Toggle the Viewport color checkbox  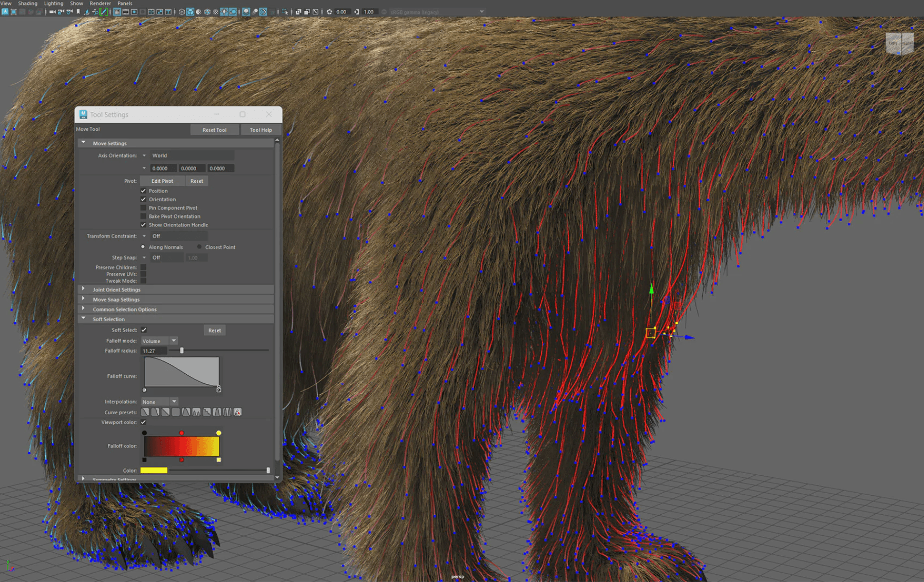pos(143,422)
